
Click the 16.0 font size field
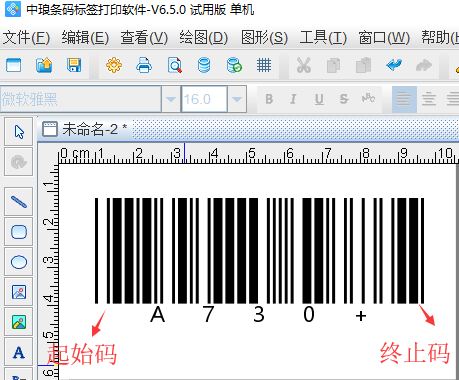204,99
